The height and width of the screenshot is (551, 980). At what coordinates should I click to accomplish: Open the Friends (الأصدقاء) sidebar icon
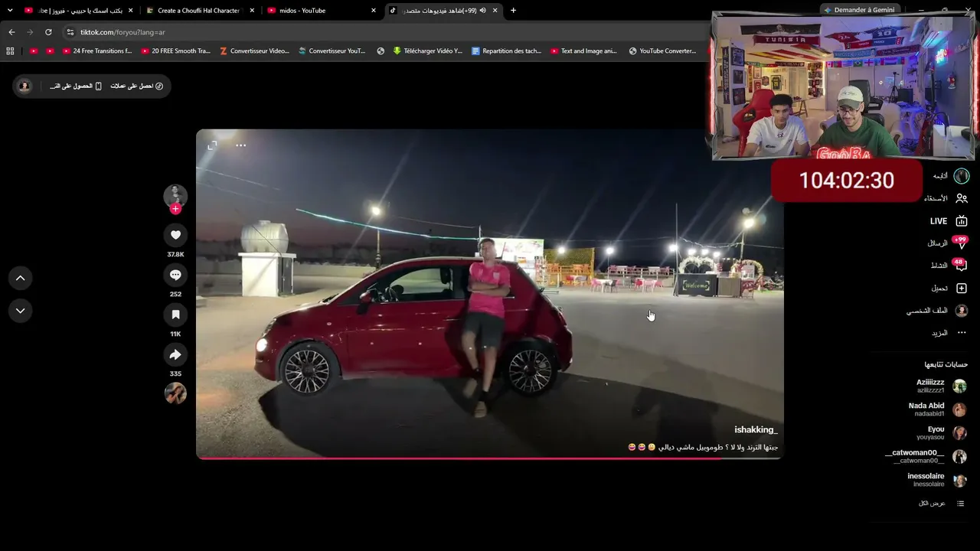coord(962,198)
